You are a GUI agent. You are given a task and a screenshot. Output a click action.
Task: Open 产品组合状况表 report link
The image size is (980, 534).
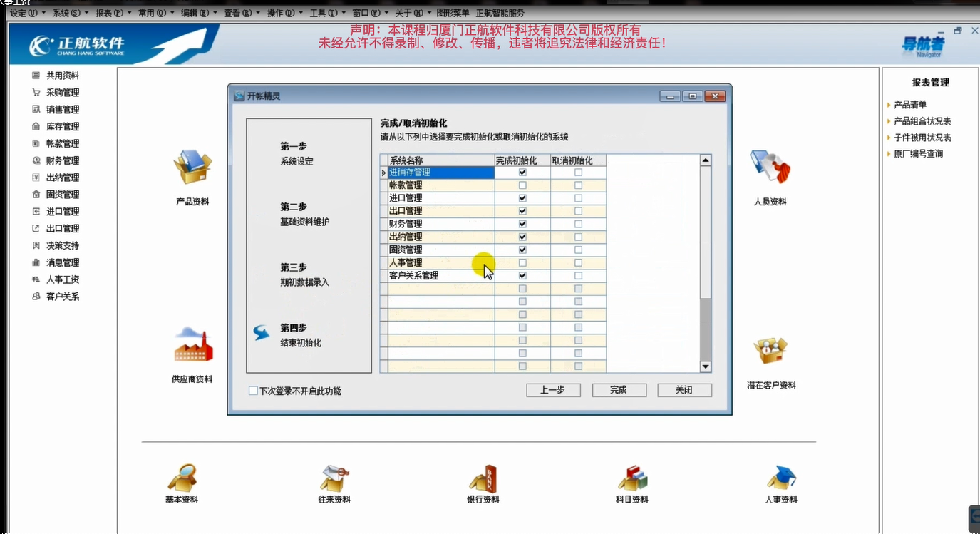922,121
